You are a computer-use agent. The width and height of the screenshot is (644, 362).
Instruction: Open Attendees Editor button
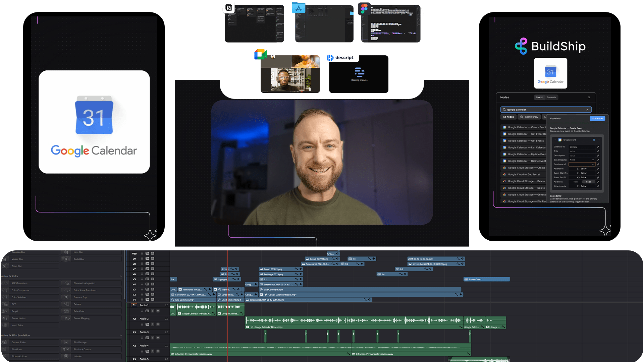click(582, 169)
